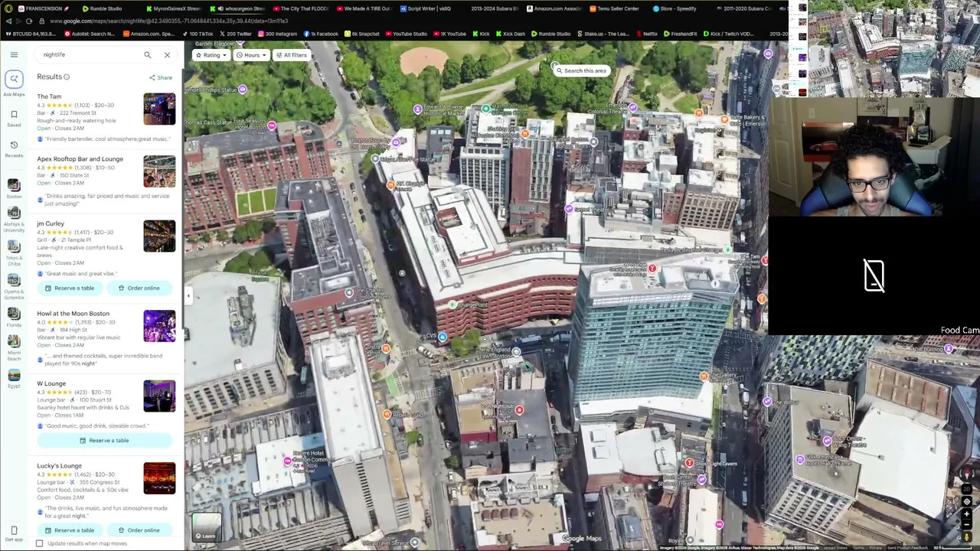Open the 300 Instagram bookmark
Viewport: 980px width, 551px height.
(277, 34)
